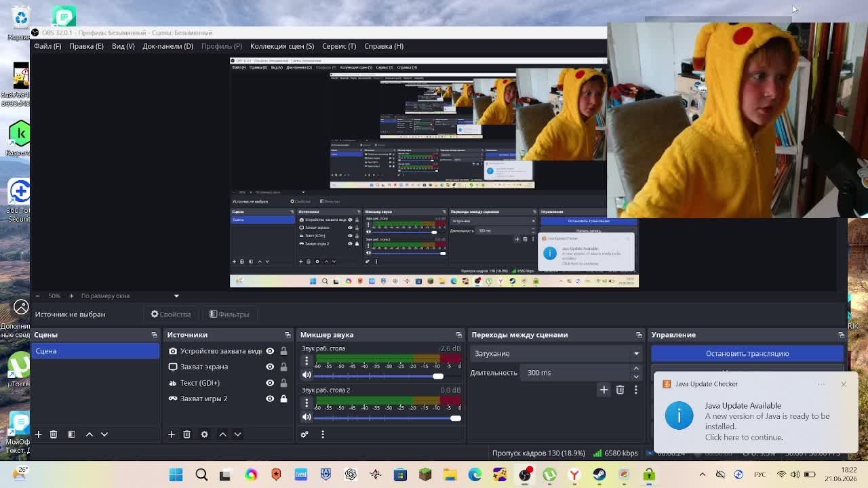Viewport: 868px width, 488px height.
Task: Decrease transition duration with the down arrow
Action: [x=636, y=376]
